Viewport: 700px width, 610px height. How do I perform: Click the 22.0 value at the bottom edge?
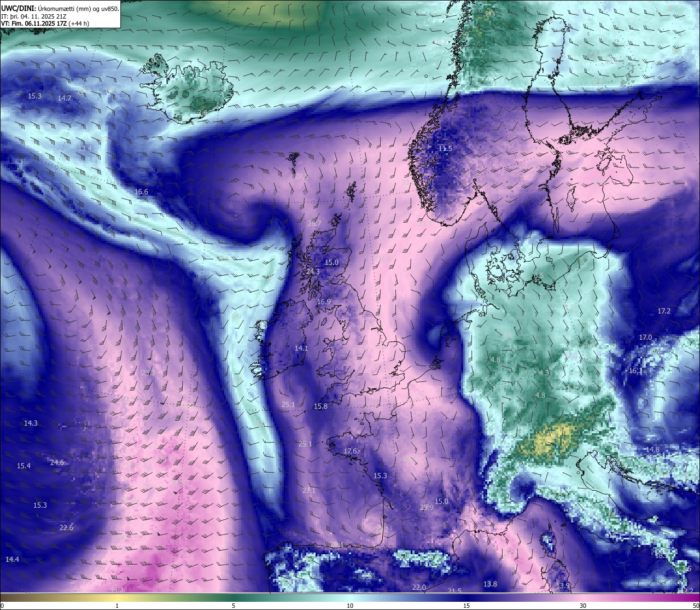tap(419, 588)
